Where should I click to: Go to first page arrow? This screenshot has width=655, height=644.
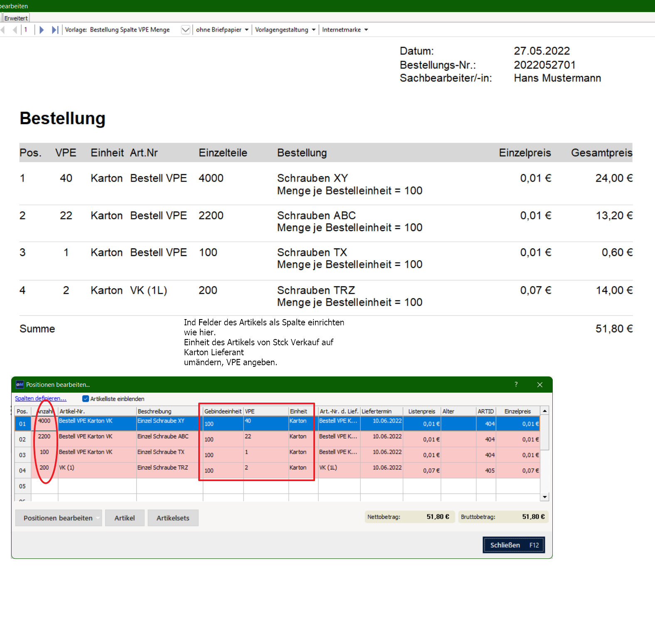[3, 29]
